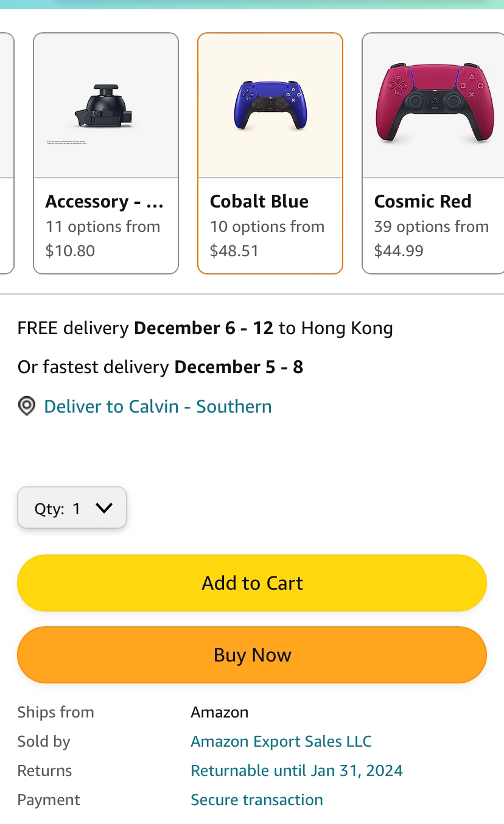Open Deliver to Calvin - Southern link
The width and height of the screenshot is (504, 824).
(x=158, y=407)
